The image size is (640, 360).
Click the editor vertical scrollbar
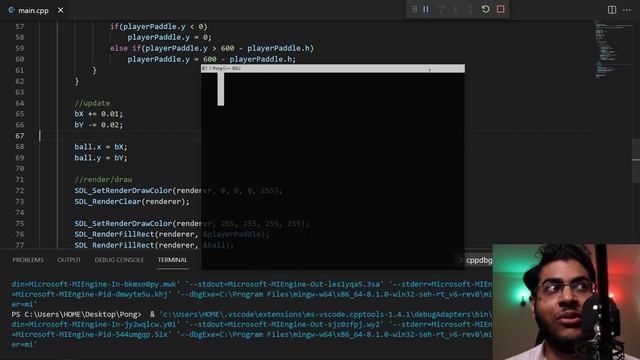[x=636, y=160]
